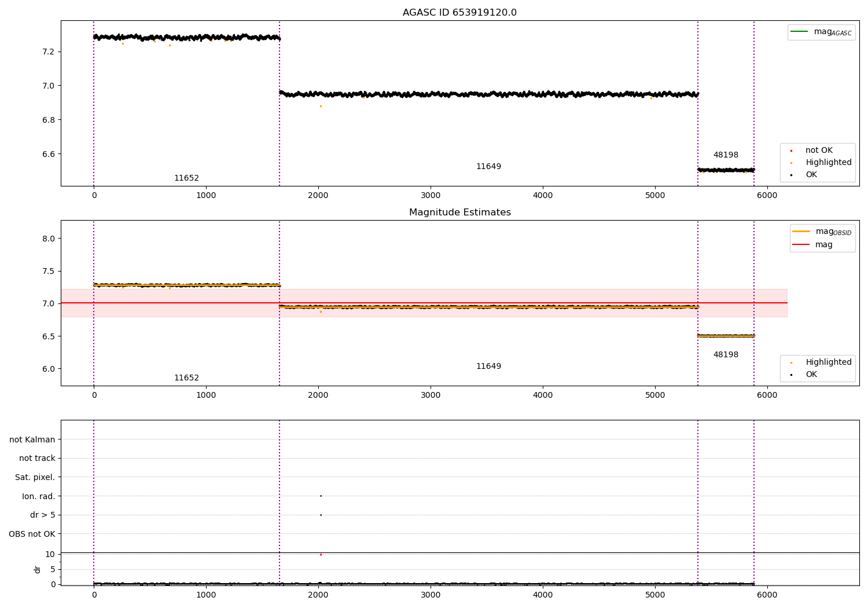This screenshot has height=608, width=868.
Task: Select the red 'mag' legend line
Action: (801, 244)
